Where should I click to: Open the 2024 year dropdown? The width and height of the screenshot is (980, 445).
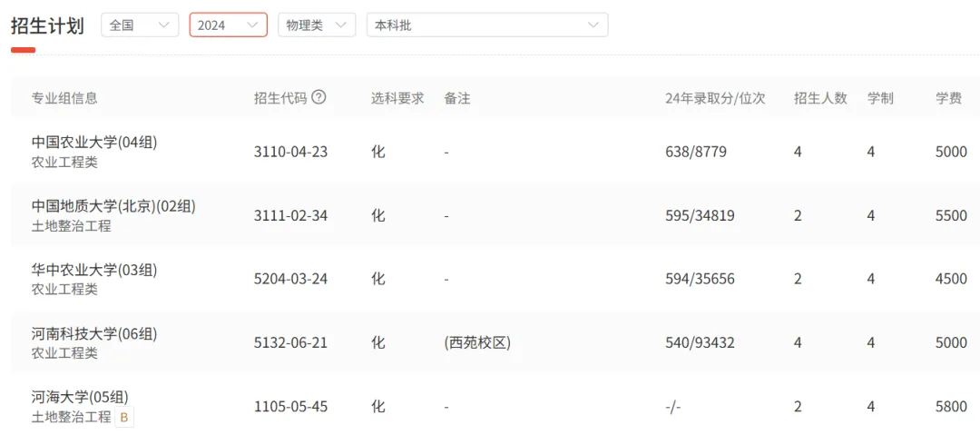(x=229, y=25)
